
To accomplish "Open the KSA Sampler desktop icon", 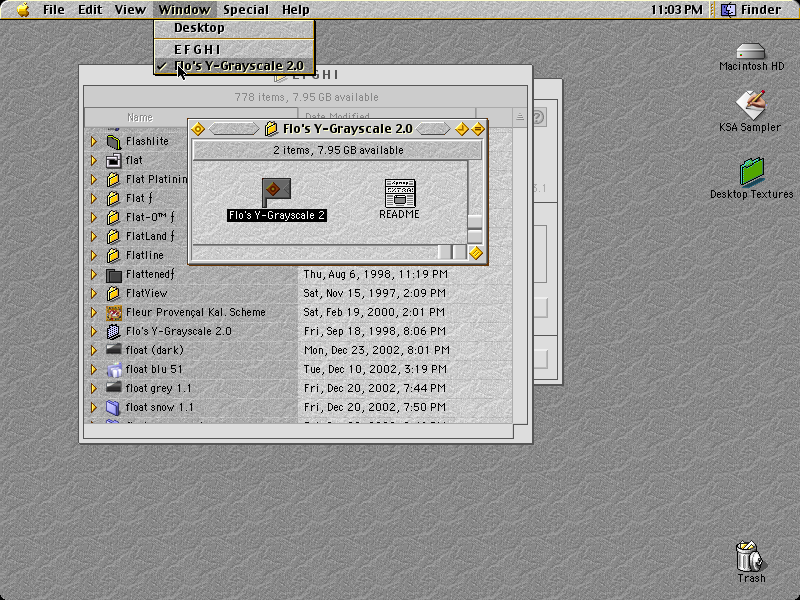I will (751, 105).
